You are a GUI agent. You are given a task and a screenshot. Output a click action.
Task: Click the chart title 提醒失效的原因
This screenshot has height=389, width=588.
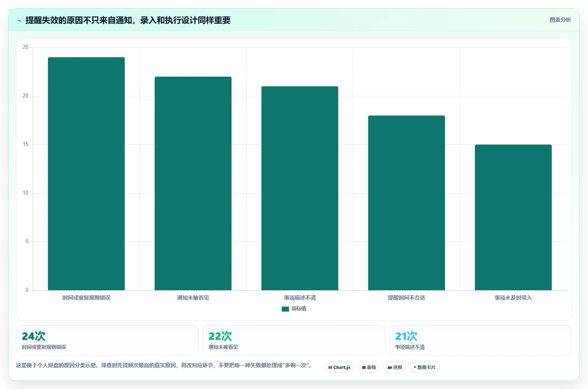click(128, 20)
